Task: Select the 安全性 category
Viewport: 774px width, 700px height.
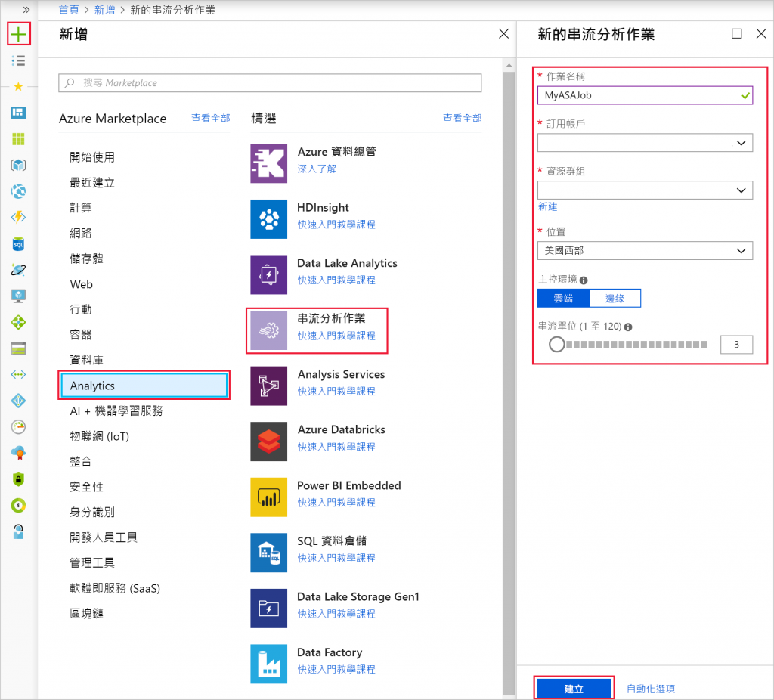Action: click(86, 487)
